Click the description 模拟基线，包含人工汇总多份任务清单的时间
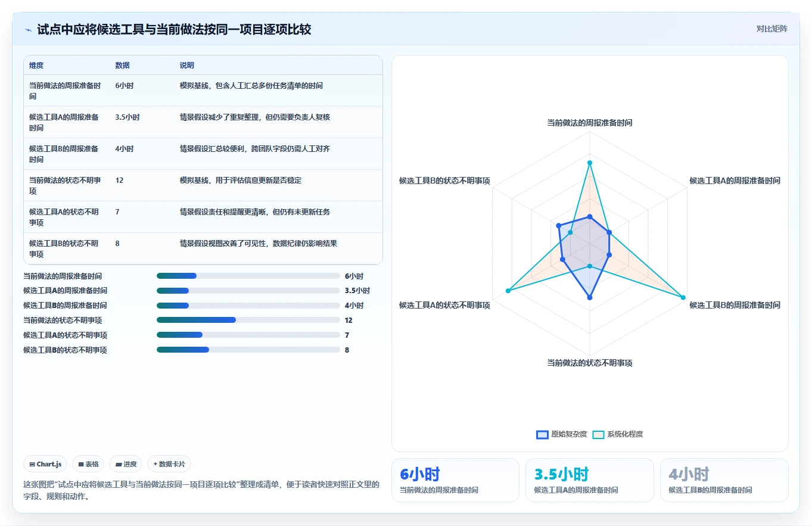This screenshot has height=526, width=812. tap(251, 86)
